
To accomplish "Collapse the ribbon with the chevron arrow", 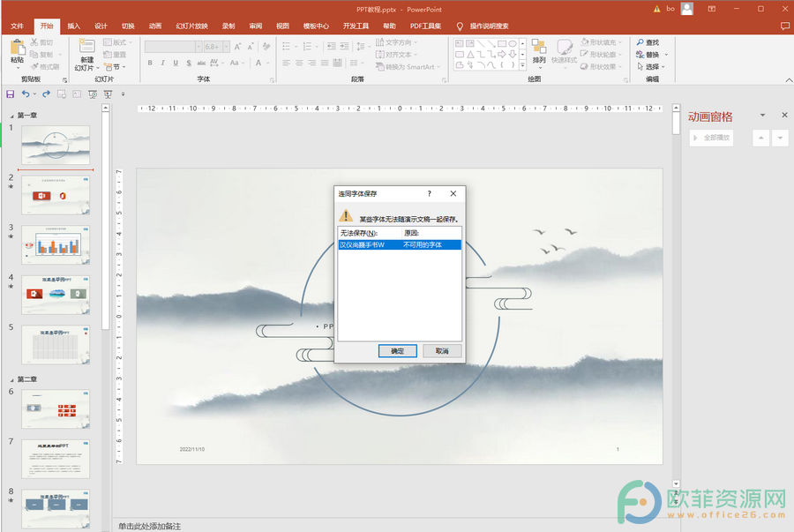I will pyautogui.click(x=789, y=80).
